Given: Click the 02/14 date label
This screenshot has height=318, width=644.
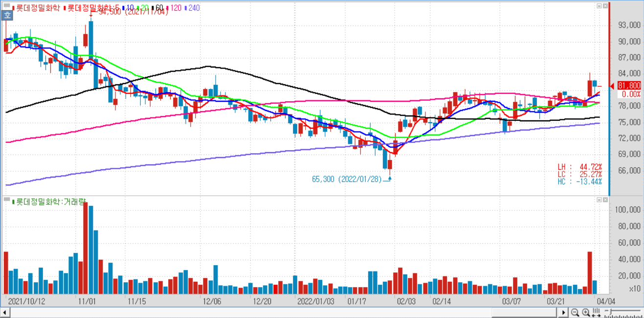Looking at the screenshot, I should click(x=442, y=301).
